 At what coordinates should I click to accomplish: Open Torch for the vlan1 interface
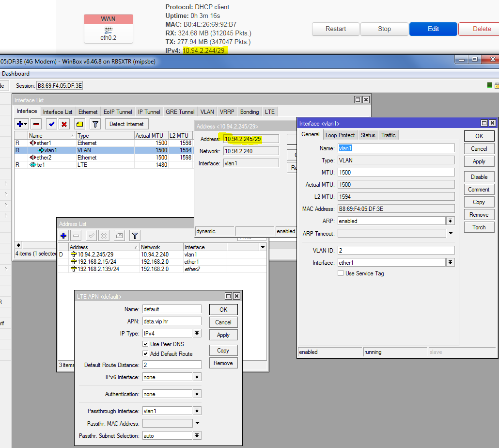click(x=479, y=227)
